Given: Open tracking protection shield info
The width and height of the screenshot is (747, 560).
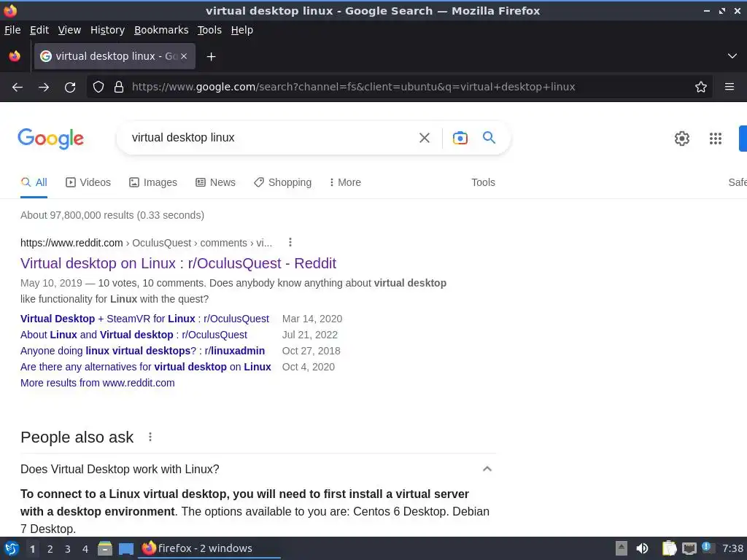Looking at the screenshot, I should (98, 87).
